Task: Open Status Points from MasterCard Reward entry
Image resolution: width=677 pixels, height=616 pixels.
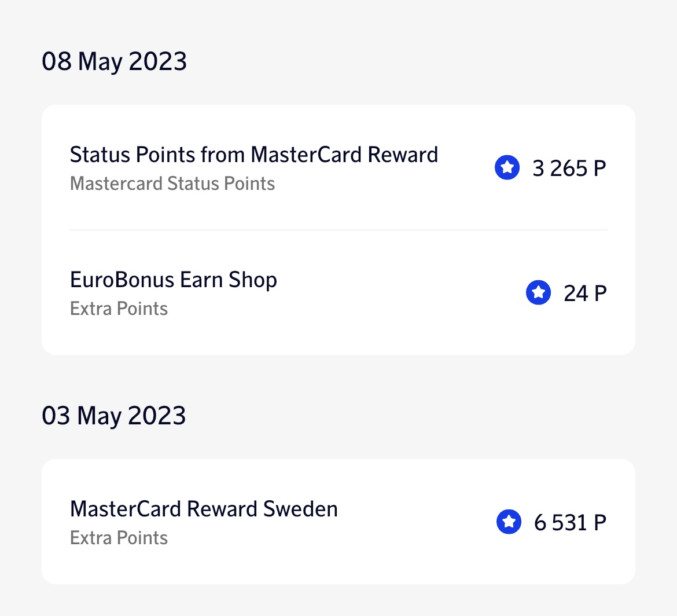Action: (x=253, y=155)
